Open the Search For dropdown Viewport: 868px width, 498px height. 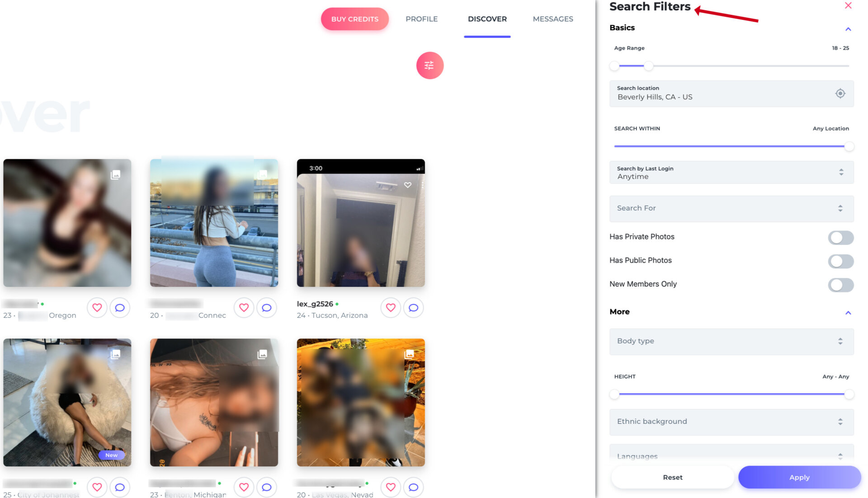[731, 208]
